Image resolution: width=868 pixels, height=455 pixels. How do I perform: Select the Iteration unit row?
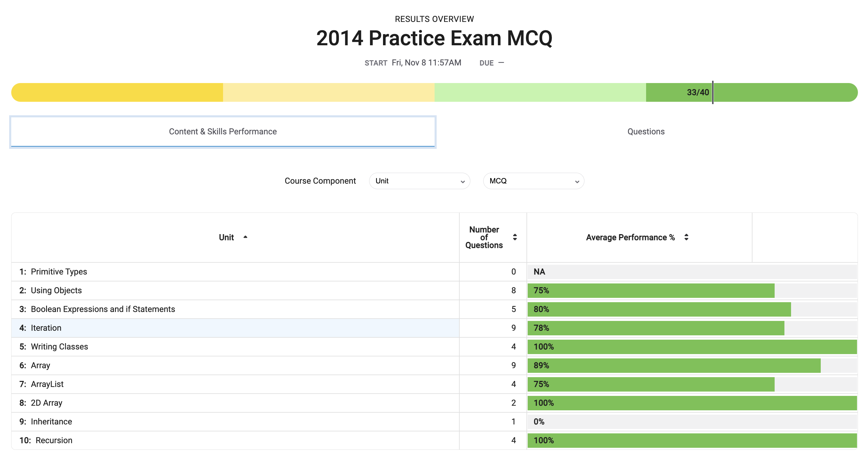46,328
